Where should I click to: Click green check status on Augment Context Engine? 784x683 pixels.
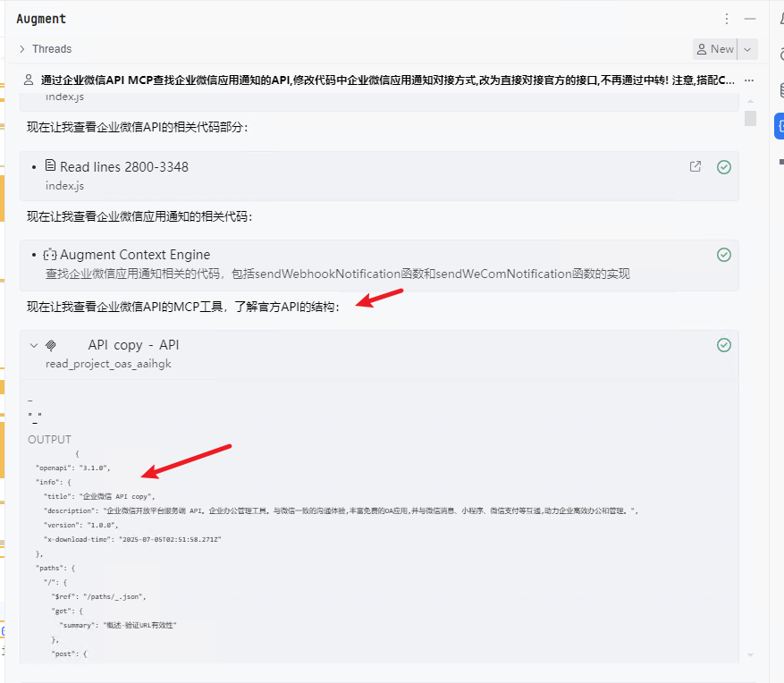(x=724, y=255)
